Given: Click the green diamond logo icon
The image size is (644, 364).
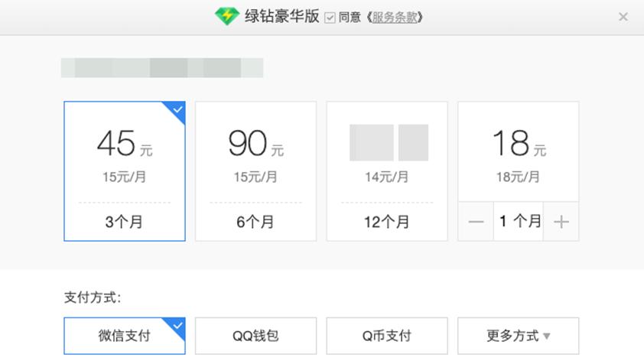Looking at the screenshot, I should coord(226,16).
